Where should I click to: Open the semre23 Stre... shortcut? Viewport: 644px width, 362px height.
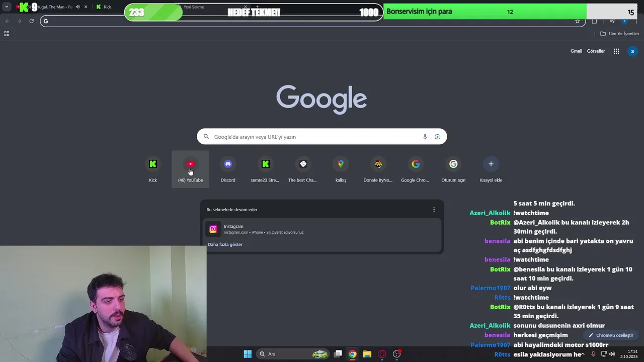[x=265, y=169]
